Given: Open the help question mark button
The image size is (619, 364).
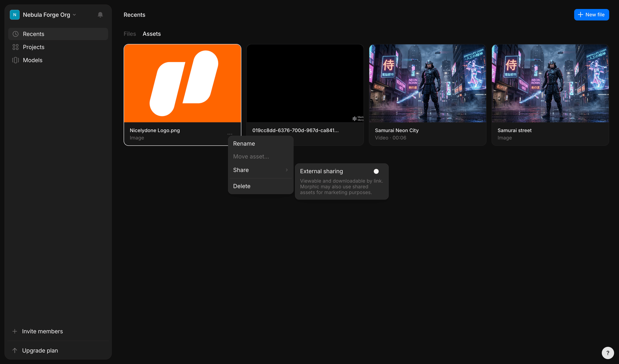Looking at the screenshot, I should click(x=608, y=353).
